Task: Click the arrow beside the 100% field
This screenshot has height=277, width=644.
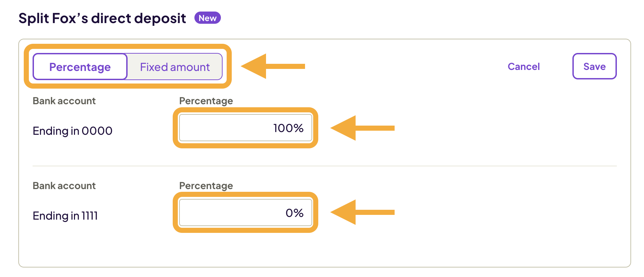Action: click(361, 128)
